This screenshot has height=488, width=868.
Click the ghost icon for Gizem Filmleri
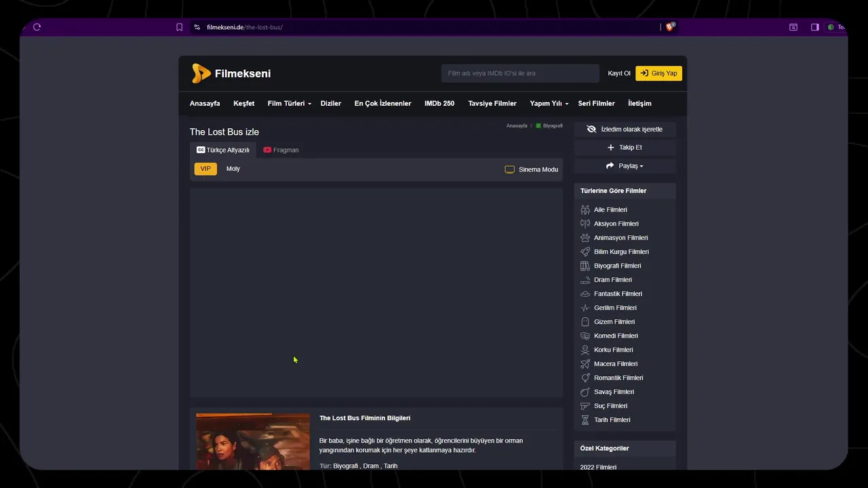click(x=585, y=322)
